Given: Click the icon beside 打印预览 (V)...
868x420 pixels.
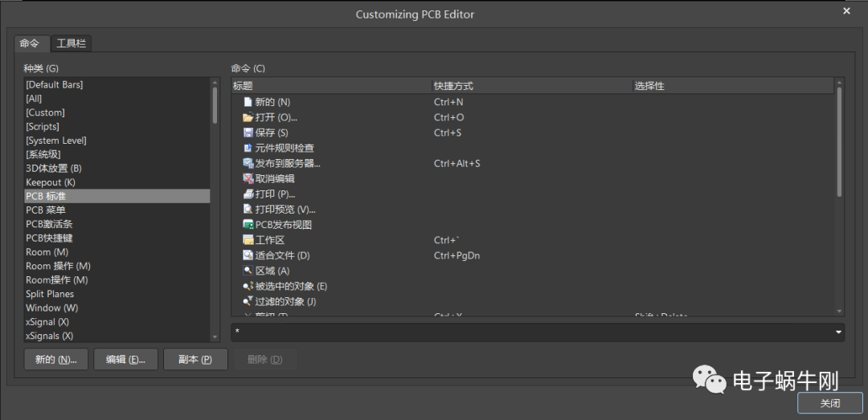Looking at the screenshot, I should [248, 210].
